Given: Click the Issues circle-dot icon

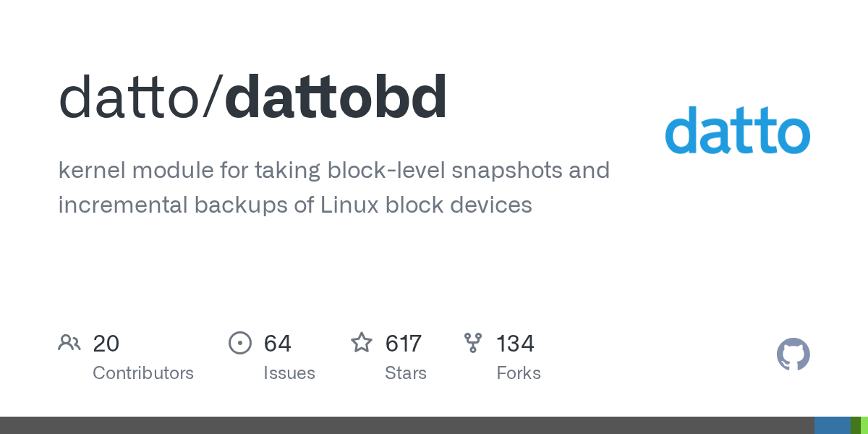Looking at the screenshot, I should [239, 342].
